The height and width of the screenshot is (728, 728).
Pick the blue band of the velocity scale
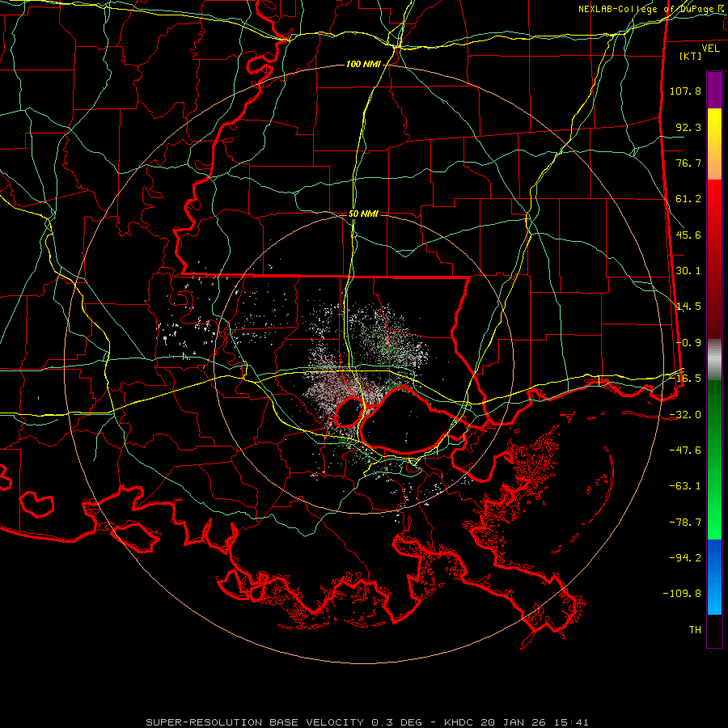[714, 577]
